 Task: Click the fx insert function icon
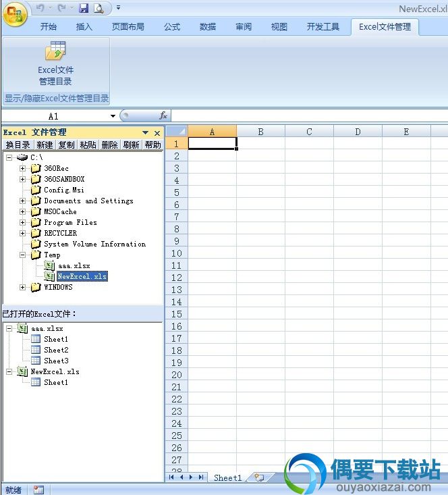[163, 115]
